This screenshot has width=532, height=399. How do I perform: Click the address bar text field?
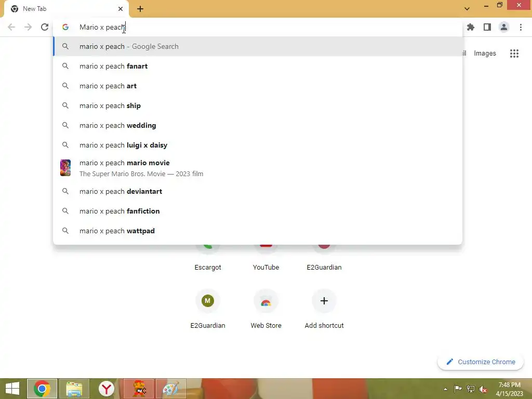coord(258,27)
